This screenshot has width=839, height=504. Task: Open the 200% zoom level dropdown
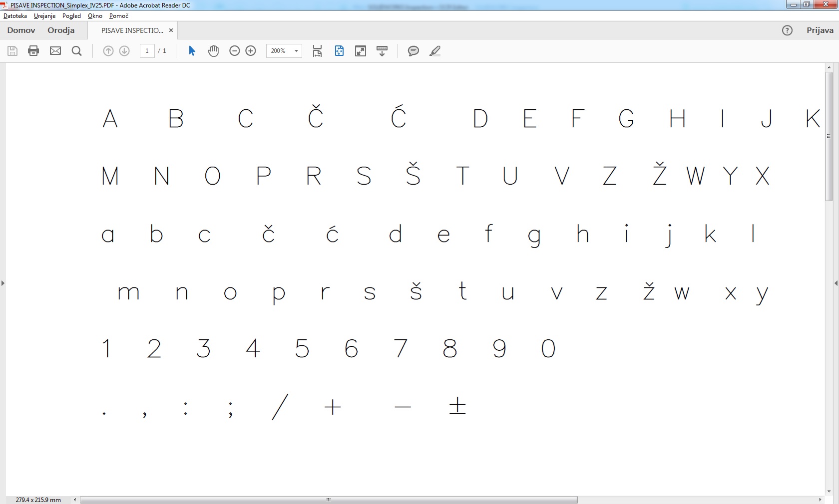[296, 51]
